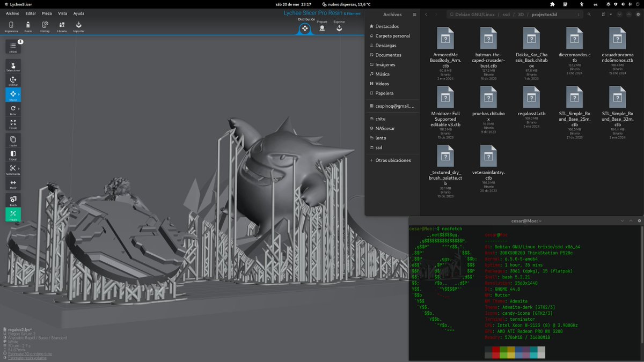644x362 pixels.
Task: Open Descargas folder in sidebar
Action: (391, 46)
